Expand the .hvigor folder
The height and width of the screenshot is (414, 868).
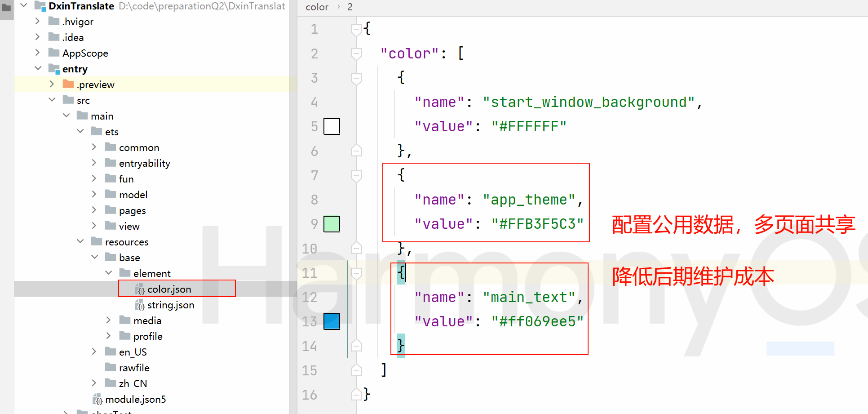pyautogui.click(x=38, y=21)
